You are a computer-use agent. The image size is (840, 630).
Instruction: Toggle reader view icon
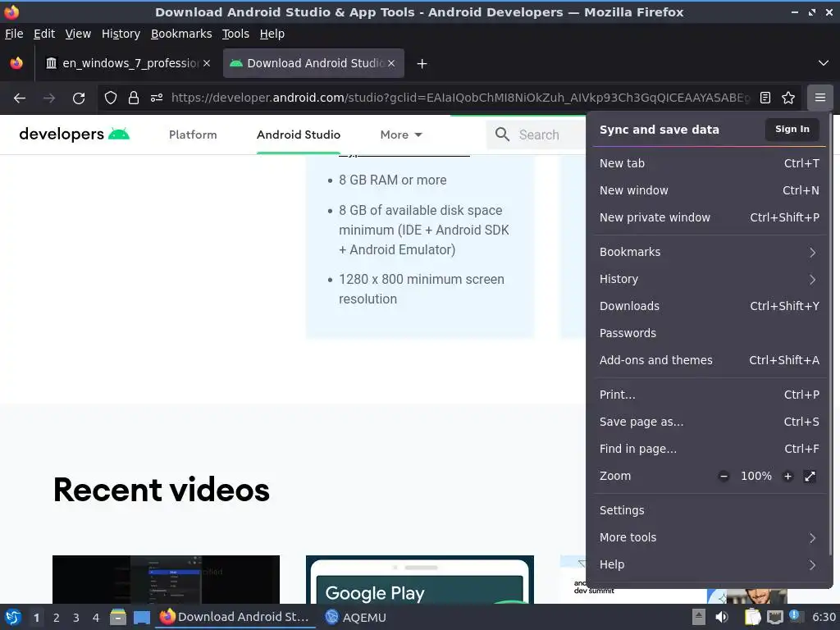click(x=765, y=98)
